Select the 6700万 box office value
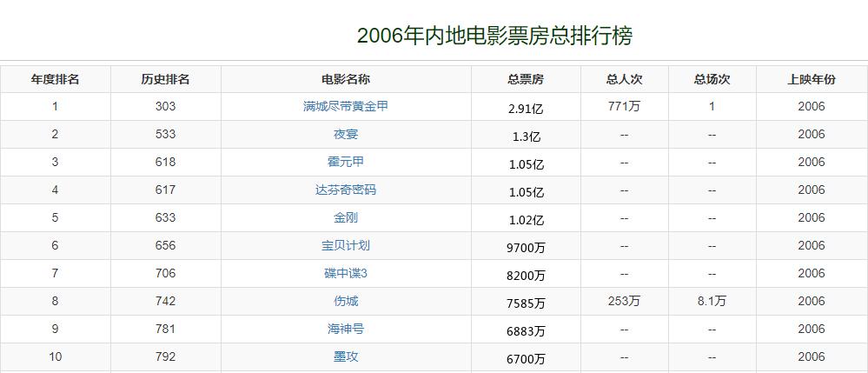 click(526, 359)
